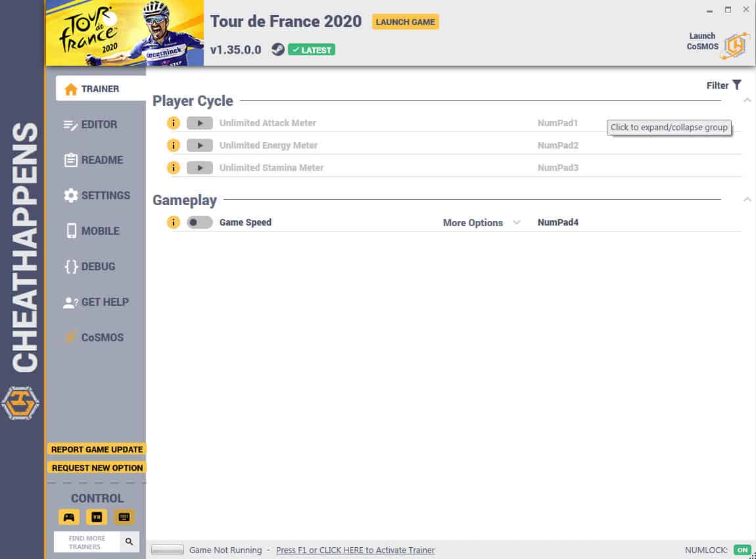Click the Steam platform icon

point(277,49)
